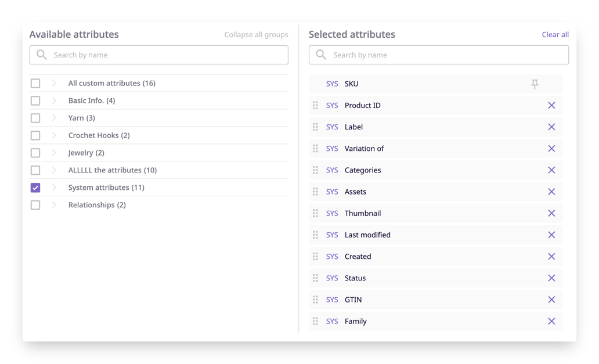Enable the Relationships group checkbox
This screenshot has height=364, width=599.
point(35,204)
